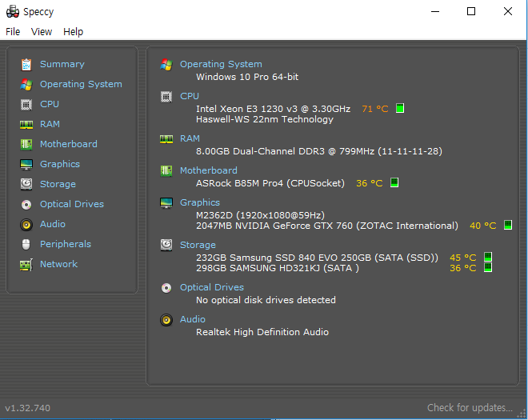Click the SSD temperature indicator beside 45 °C
Screen dimensions: 528x420
pos(487,257)
